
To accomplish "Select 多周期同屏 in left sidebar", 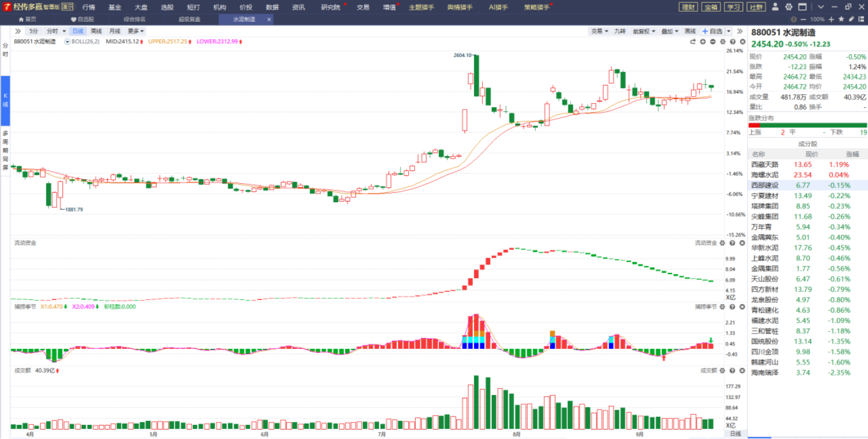I will (5, 150).
